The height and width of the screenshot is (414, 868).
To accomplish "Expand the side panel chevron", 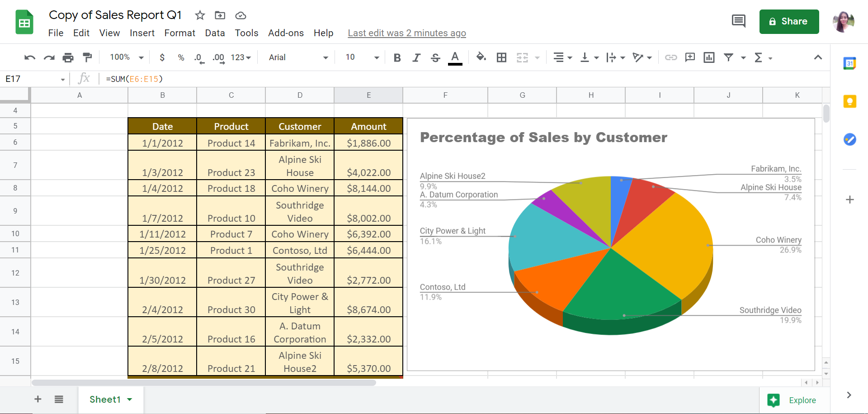I will (849, 395).
